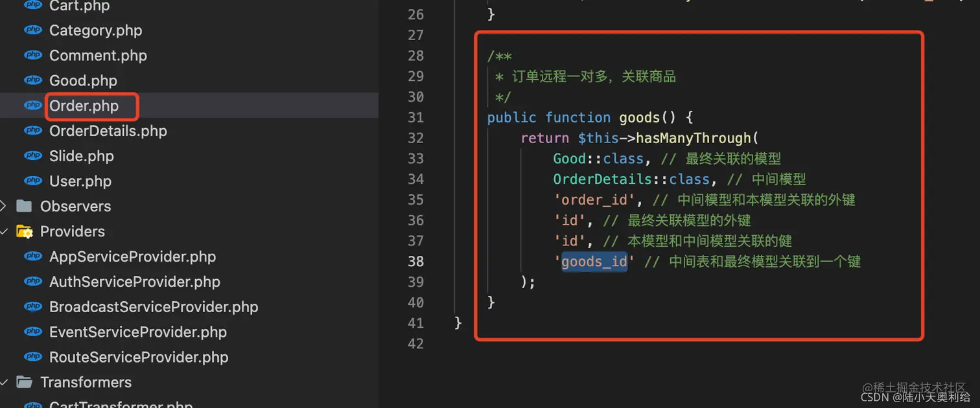Click the 订单远程一对多 comment line

click(x=585, y=76)
